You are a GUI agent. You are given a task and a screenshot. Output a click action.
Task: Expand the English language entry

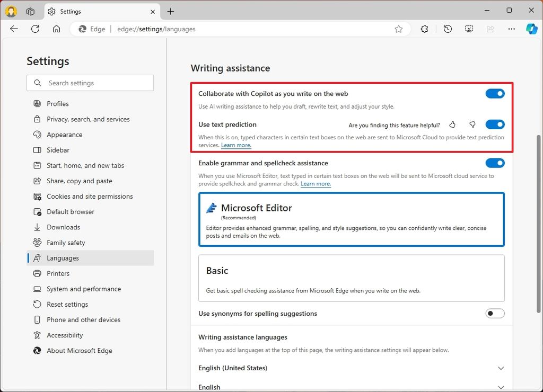[501, 386]
